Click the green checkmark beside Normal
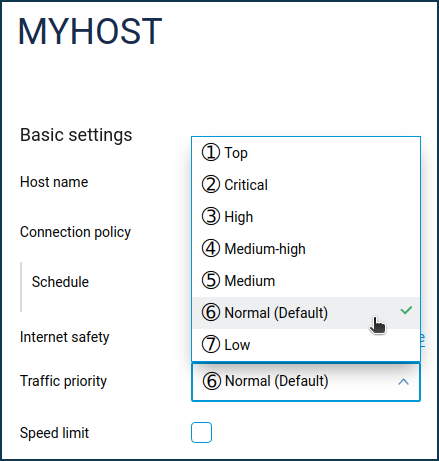 pyautogui.click(x=406, y=310)
